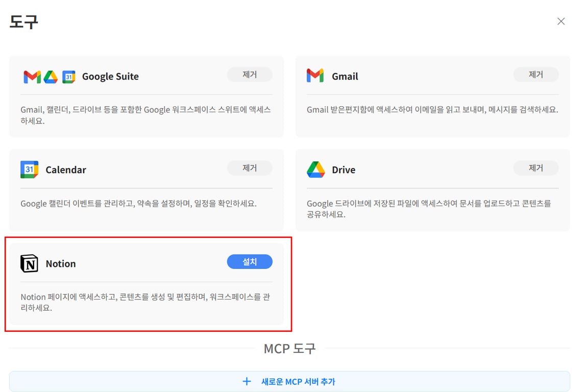
Task: Add a server via 새로운 MCP 서버 추가
Action: [x=289, y=381]
